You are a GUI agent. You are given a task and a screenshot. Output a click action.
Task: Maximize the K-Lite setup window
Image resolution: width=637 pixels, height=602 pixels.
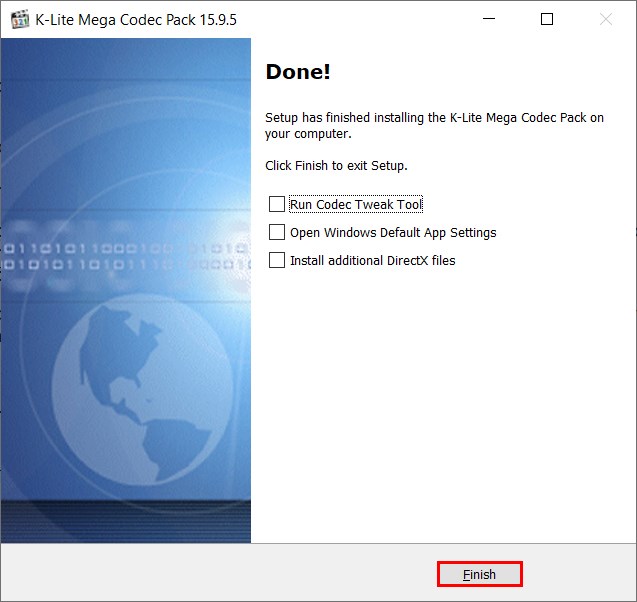(x=547, y=19)
